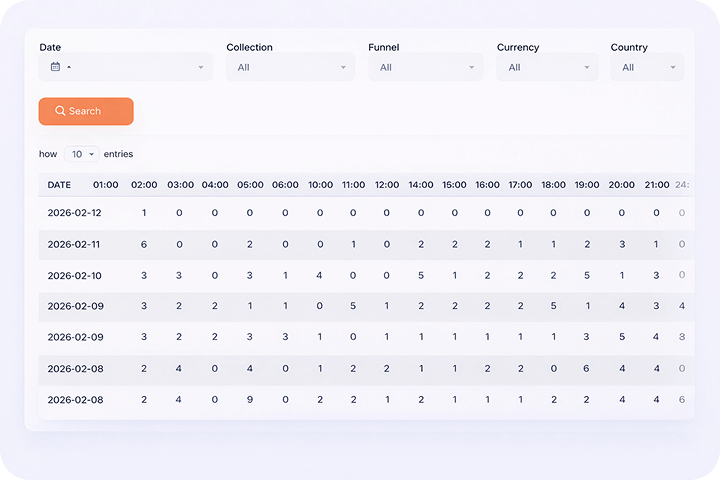Click the orange Search button
Viewport: 720px width, 480px height.
(86, 111)
